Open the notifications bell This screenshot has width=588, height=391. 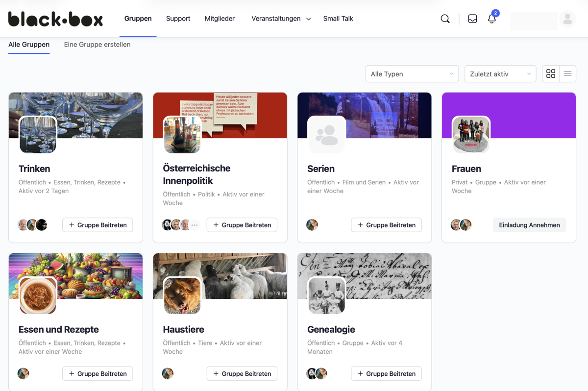492,19
